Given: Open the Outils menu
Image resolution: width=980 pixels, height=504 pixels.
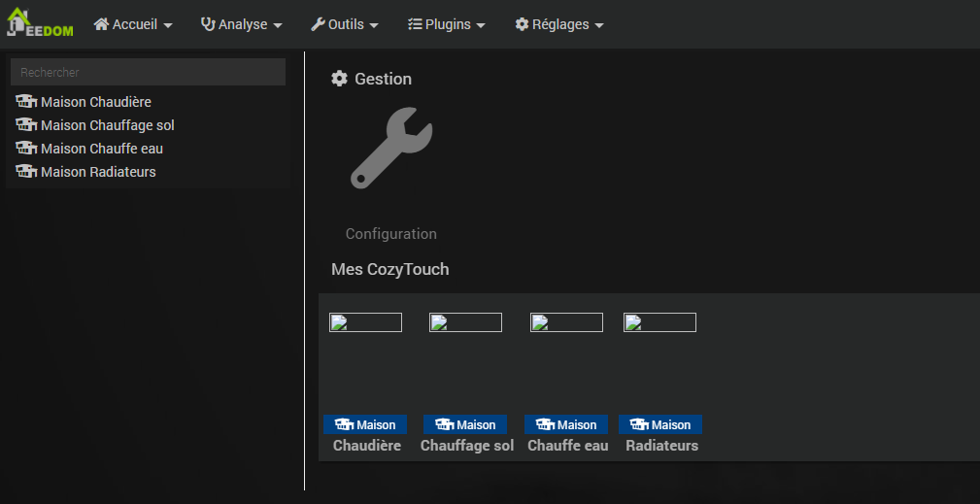Looking at the screenshot, I should pos(345,24).
